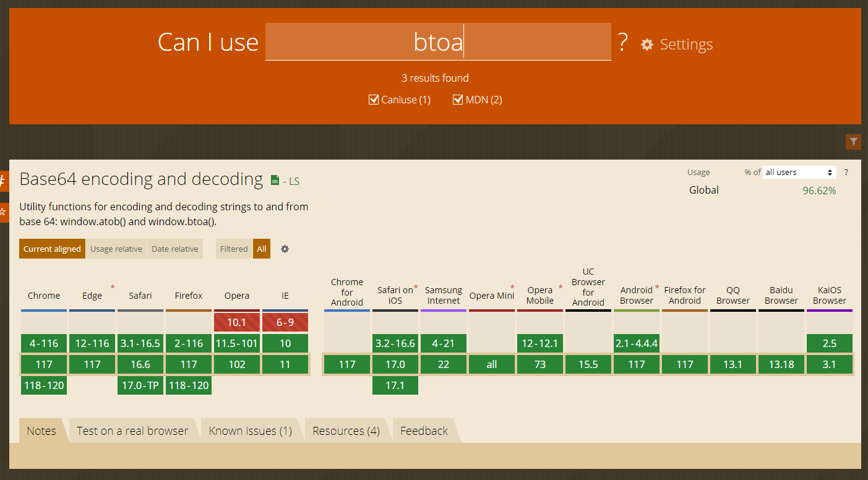Screen dimensions: 868x480
Task: Click the Chrome for Android 117 cell
Action: pyautogui.click(x=347, y=364)
